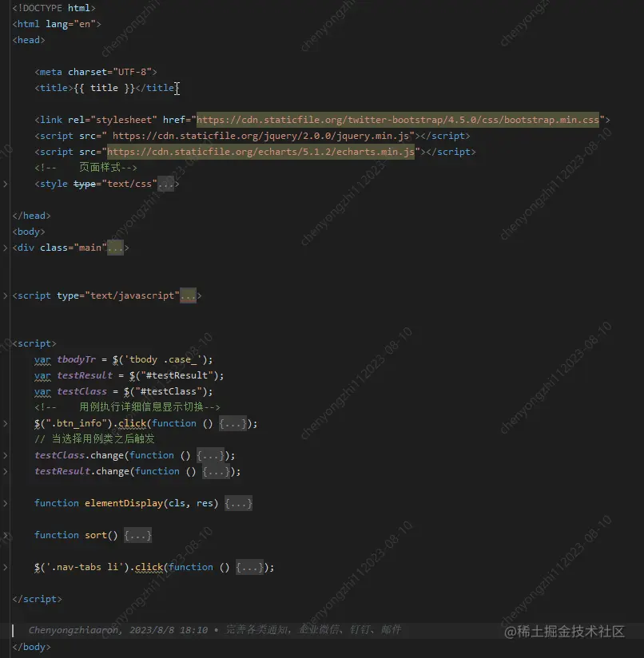Click the {...} placeholder of sort()
Screen dimensions: 644x658
137,535
